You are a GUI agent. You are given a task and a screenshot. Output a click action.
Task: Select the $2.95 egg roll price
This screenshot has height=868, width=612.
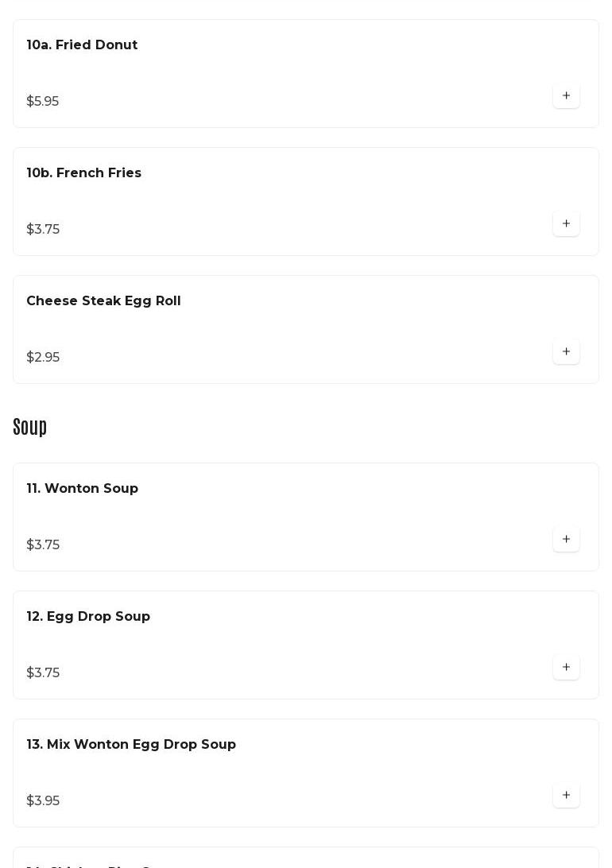coord(43,358)
